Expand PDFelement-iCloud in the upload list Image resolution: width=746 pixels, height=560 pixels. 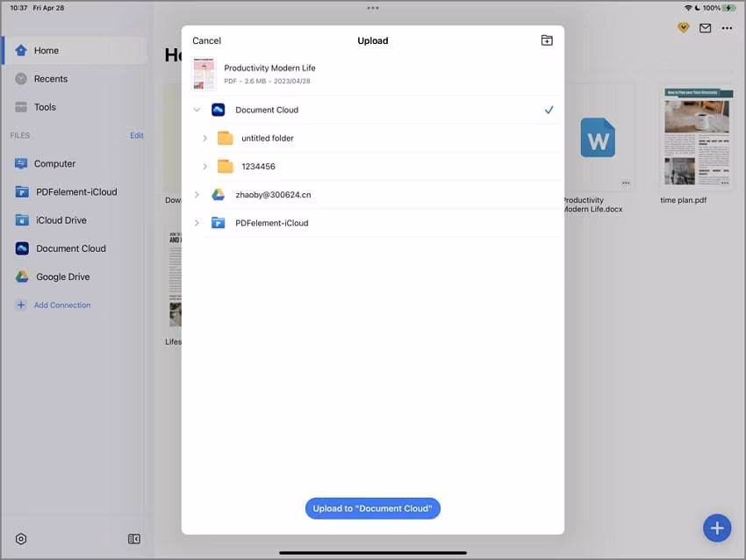coord(197,223)
